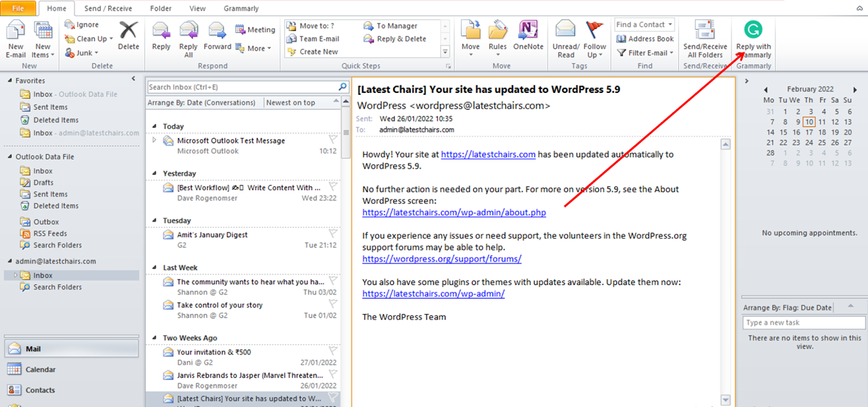Use the Team E-mail quick step

[312, 39]
